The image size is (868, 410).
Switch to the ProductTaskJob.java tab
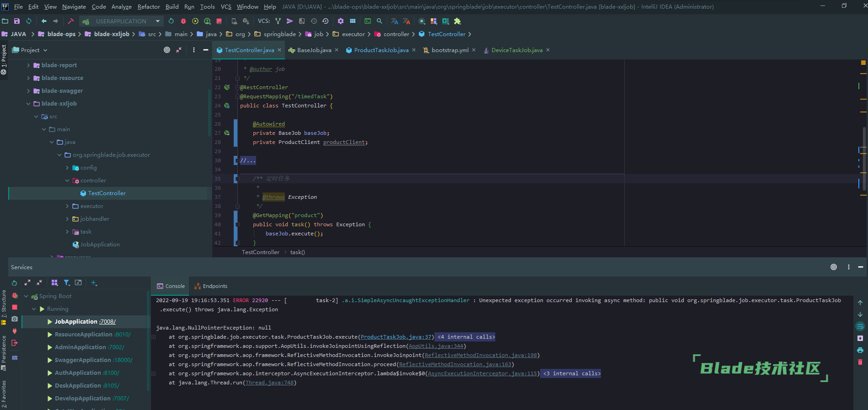click(381, 50)
